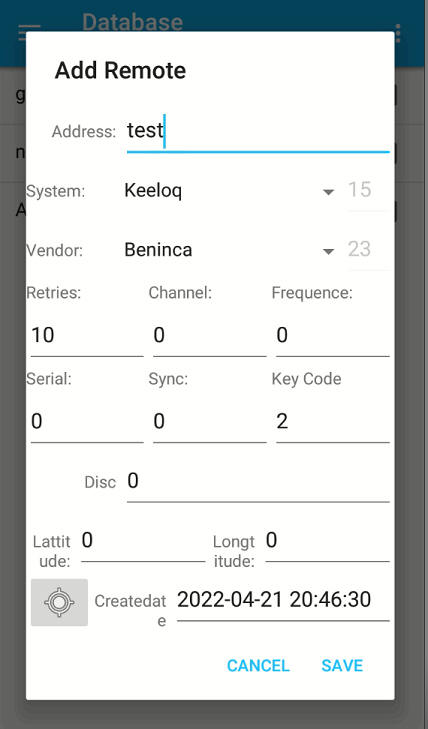This screenshot has width=428, height=729.
Task: Edit the Sync field
Action: click(210, 422)
